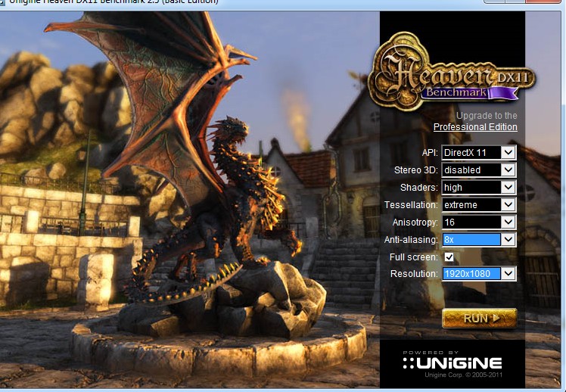Click the Anti-aliasing dropdown arrow
The height and width of the screenshot is (392, 566).
click(508, 240)
